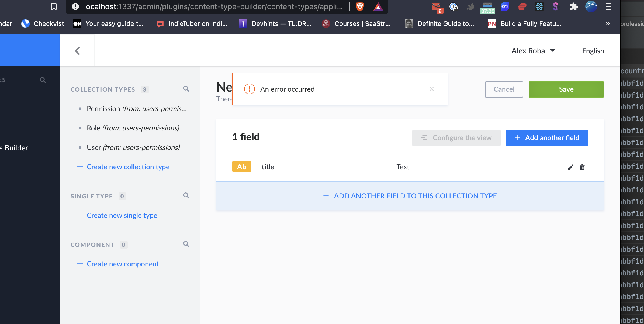Open the IndieTuber bookmark
644x324 pixels.
pos(192,24)
